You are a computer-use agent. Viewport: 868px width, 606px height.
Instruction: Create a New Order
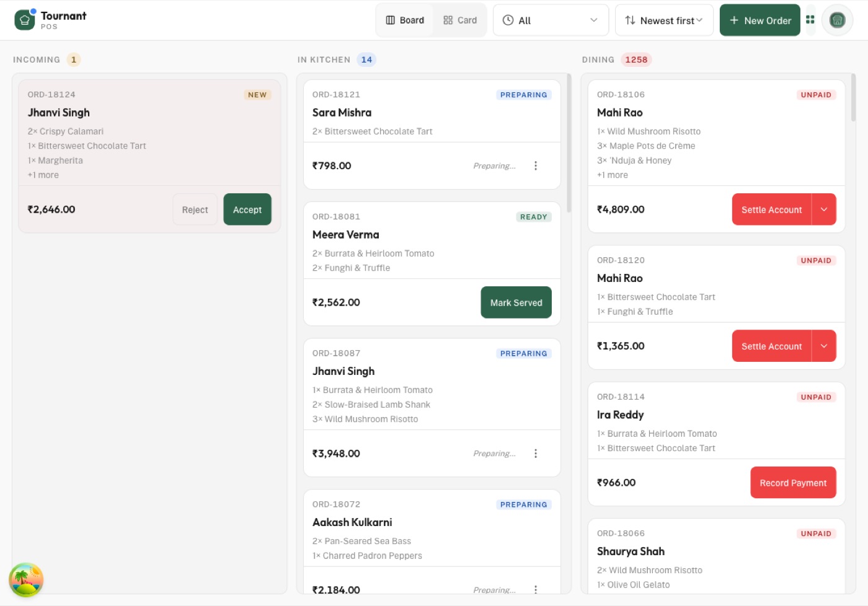[760, 20]
